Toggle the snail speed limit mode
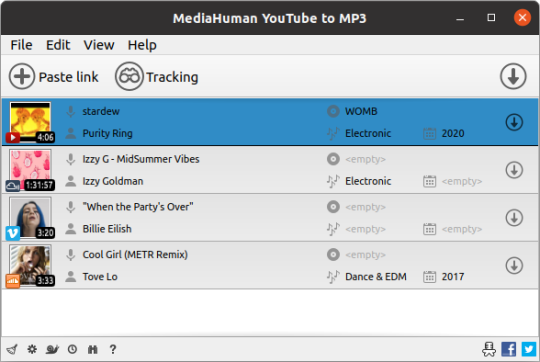This screenshot has width=540, height=362. click(52, 349)
